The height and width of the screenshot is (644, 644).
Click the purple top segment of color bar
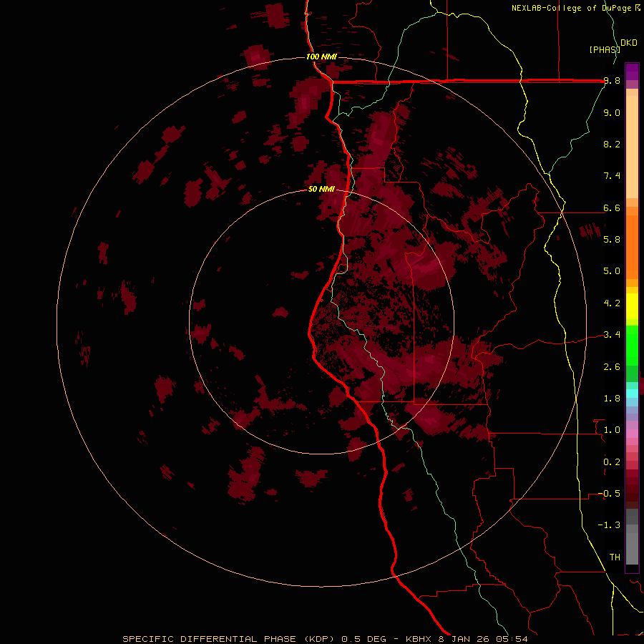(x=632, y=72)
